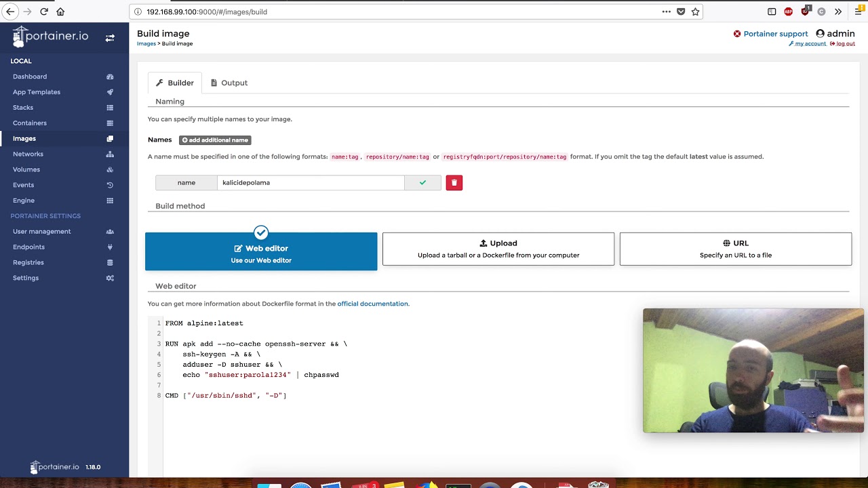Open the Adblock Plus extension icon
The width and height of the screenshot is (868, 488).
(788, 12)
